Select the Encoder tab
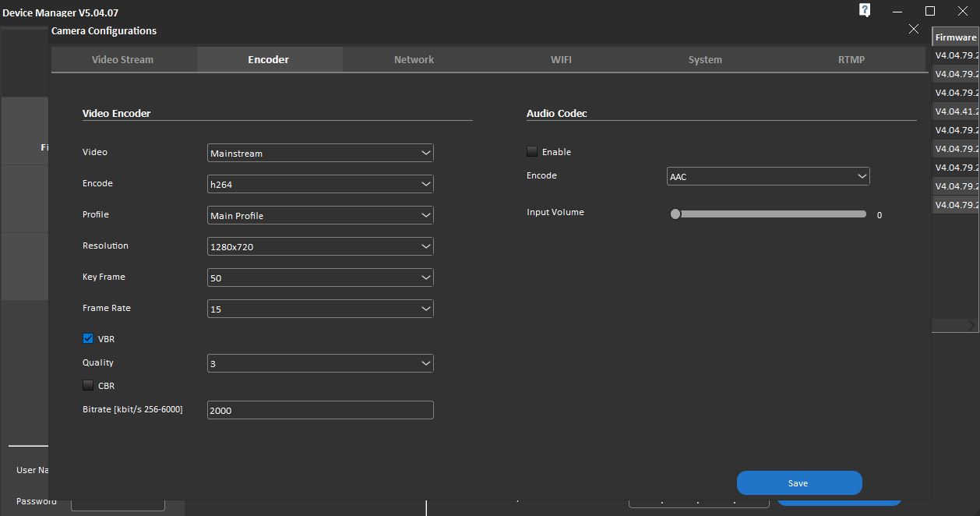The image size is (980, 516). point(269,59)
